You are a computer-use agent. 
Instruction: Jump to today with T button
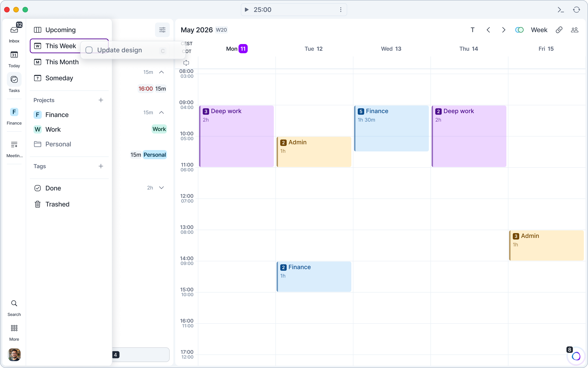coord(472,30)
